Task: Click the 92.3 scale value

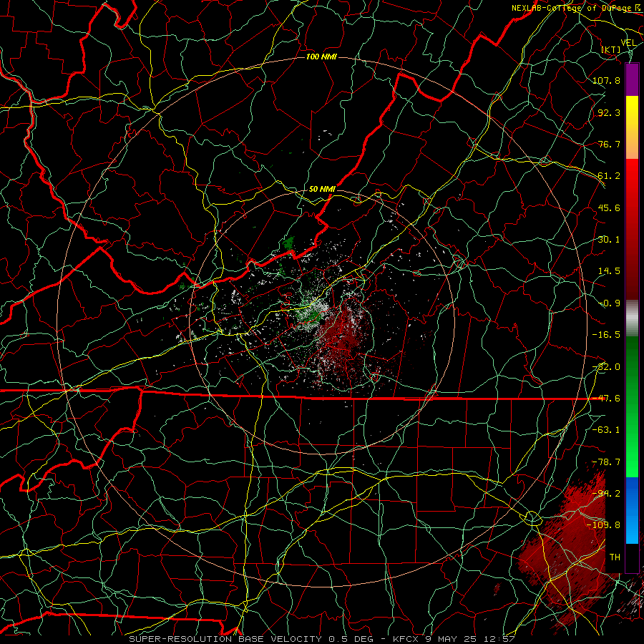Action: tap(609, 112)
